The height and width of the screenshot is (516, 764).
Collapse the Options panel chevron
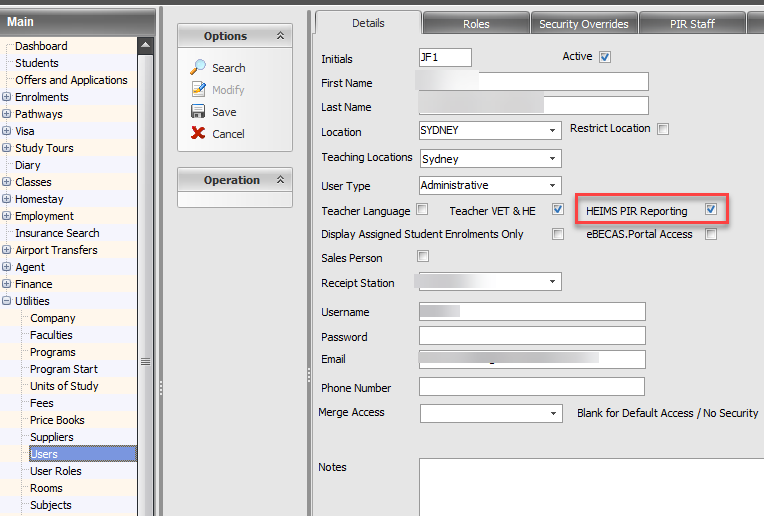point(280,36)
